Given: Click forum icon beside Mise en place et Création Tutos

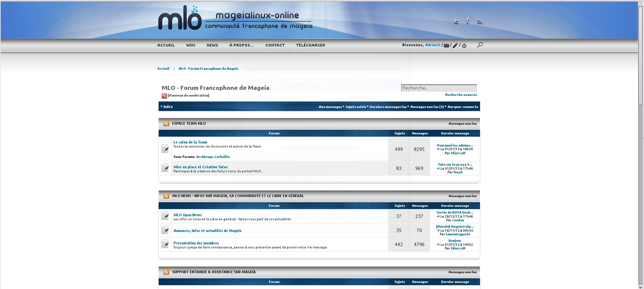Looking at the screenshot, I should pos(165,168).
